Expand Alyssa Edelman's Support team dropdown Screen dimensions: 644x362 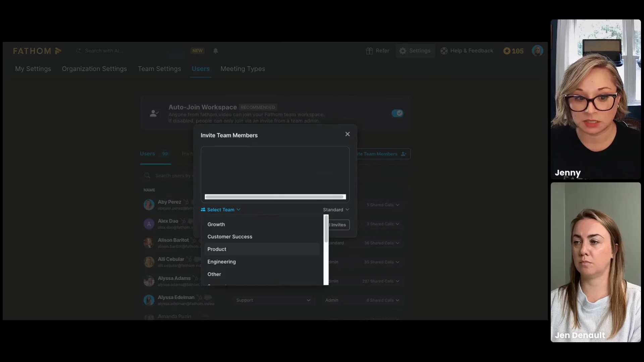click(273, 300)
